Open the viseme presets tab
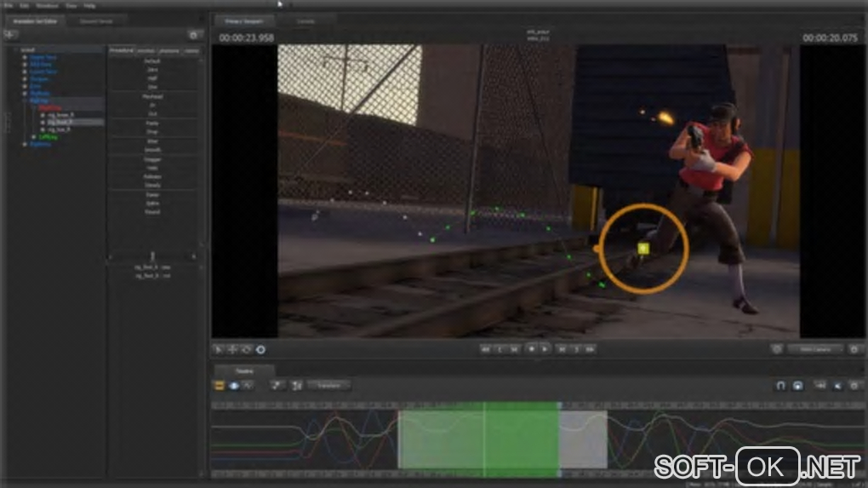The image size is (868, 488). tap(191, 50)
